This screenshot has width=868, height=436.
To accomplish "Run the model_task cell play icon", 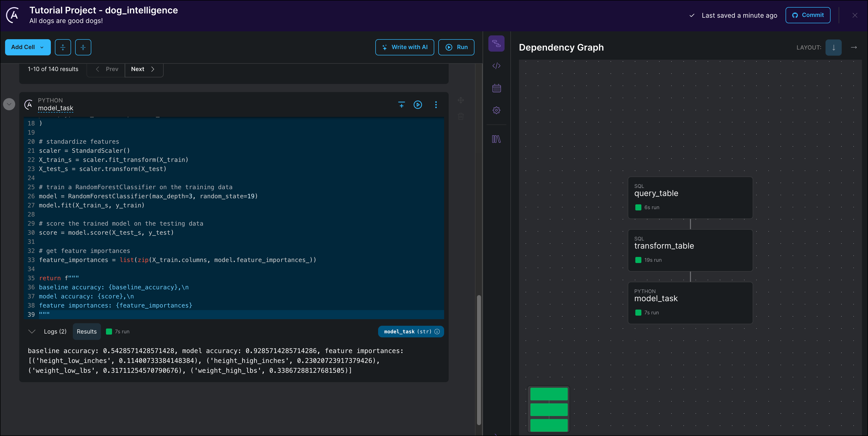I will click(x=418, y=105).
